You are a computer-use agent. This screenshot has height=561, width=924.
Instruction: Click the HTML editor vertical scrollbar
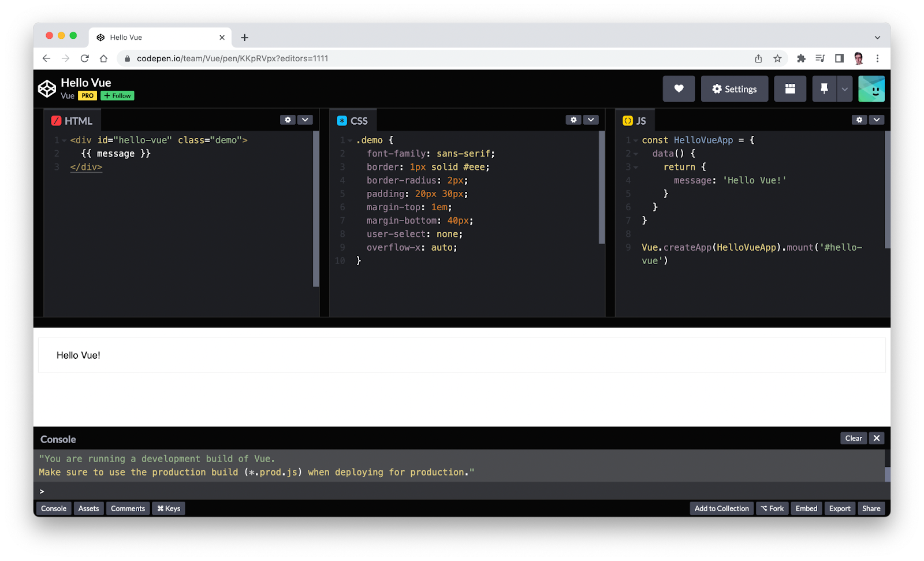click(x=316, y=209)
